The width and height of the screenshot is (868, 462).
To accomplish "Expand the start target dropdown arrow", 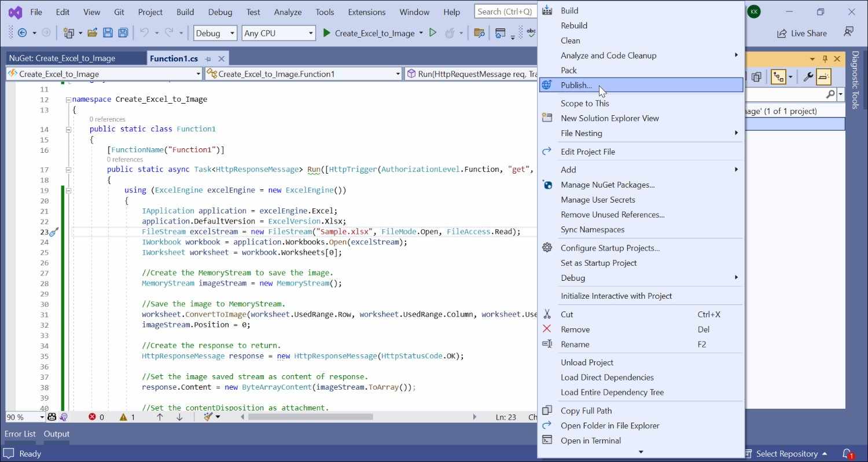I will 421,33.
